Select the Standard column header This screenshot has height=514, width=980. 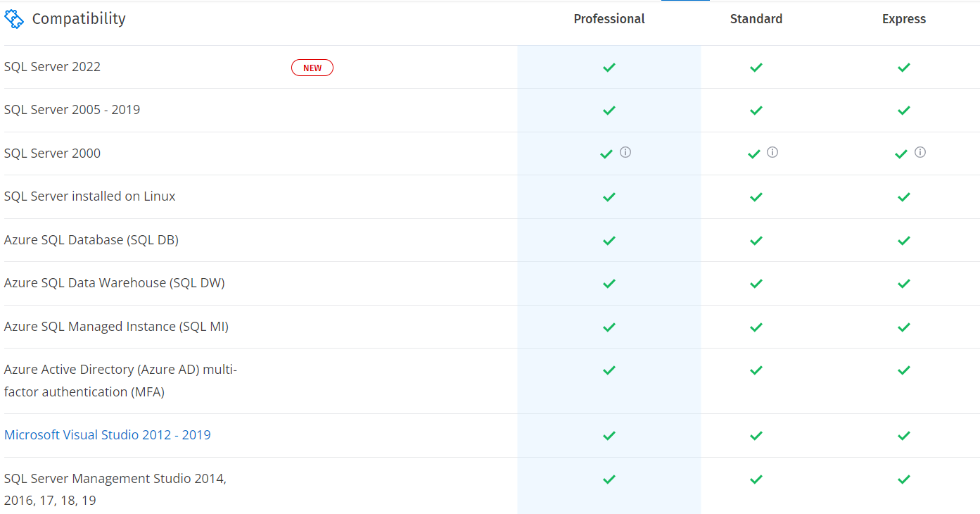(x=756, y=19)
